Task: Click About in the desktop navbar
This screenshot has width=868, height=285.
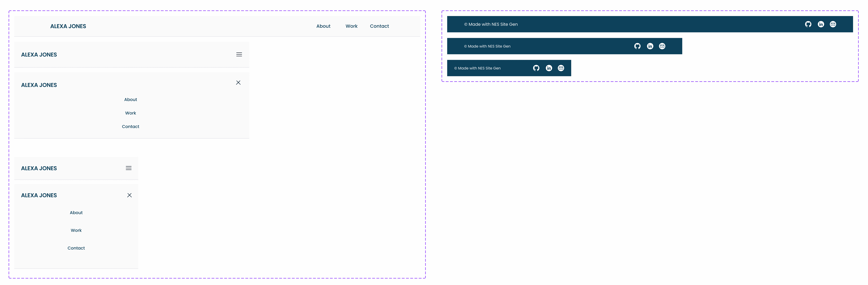Action: [323, 26]
